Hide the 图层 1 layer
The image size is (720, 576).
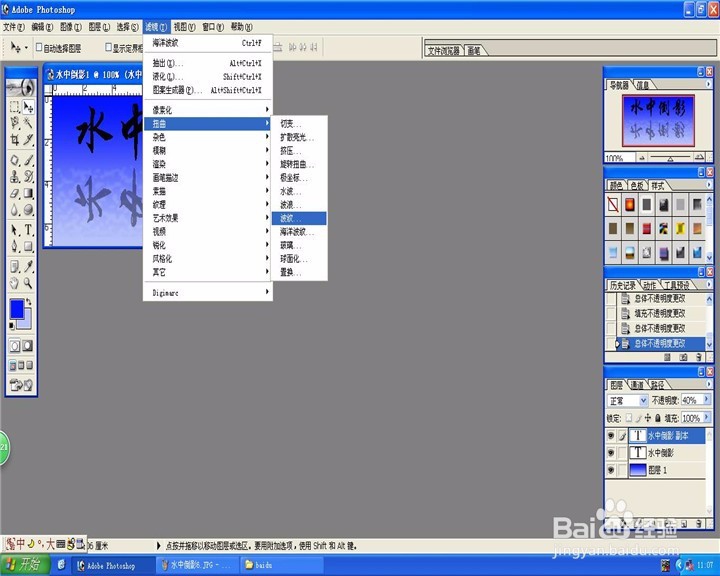click(x=611, y=470)
